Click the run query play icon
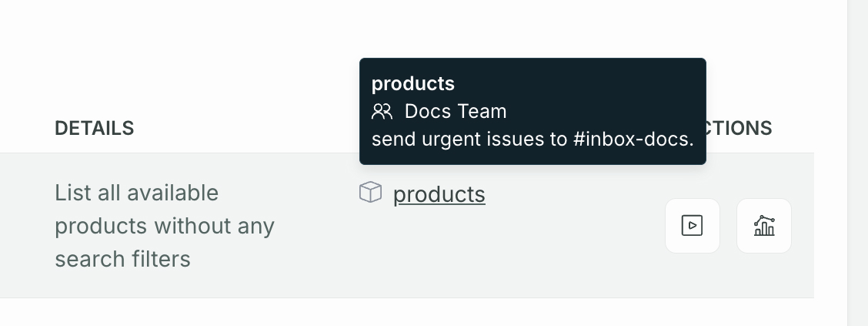 click(692, 226)
